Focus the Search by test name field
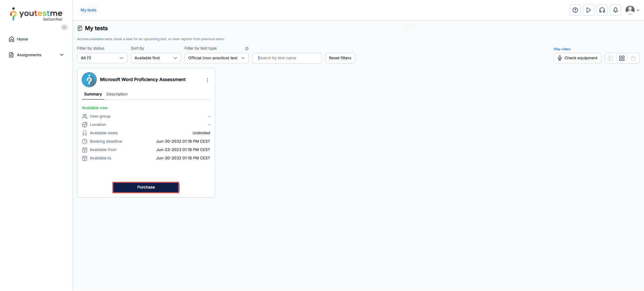Image resolution: width=644 pixels, height=291 pixels. point(287,58)
